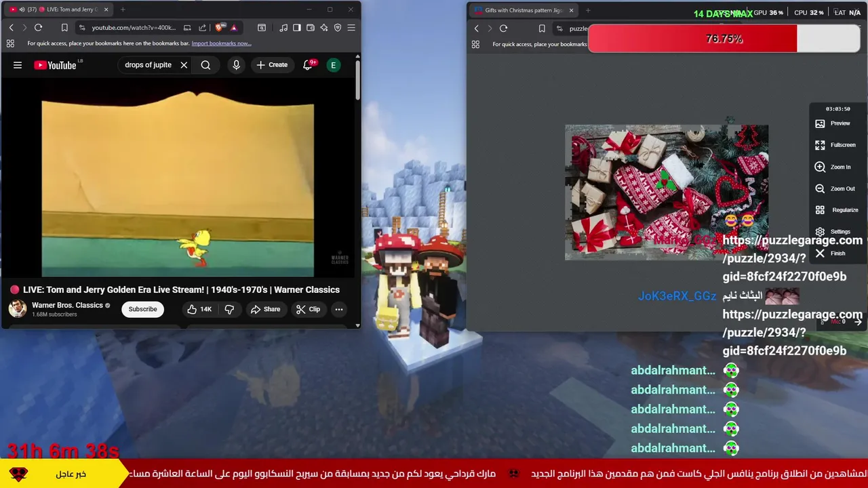This screenshot has height=488, width=868.
Task: Click Import bookmarks now link
Action: click(221, 43)
